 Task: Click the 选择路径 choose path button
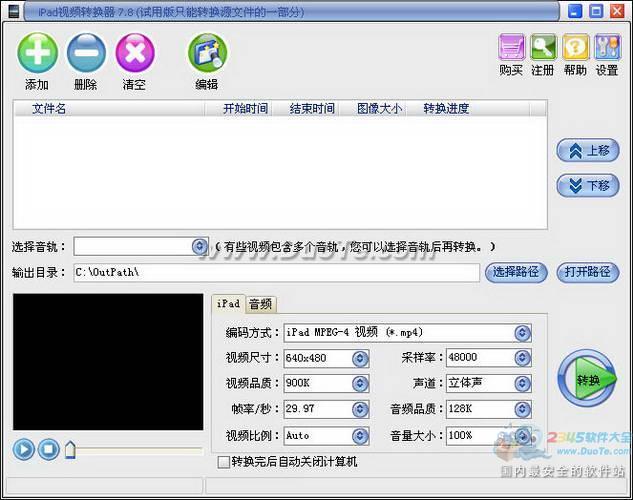pyautogui.click(x=516, y=272)
